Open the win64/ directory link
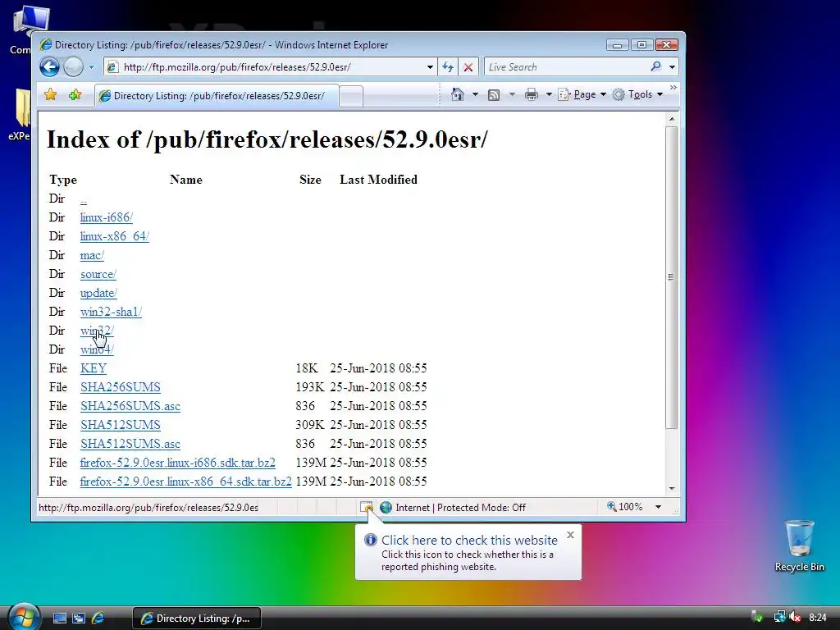This screenshot has width=840, height=630. click(97, 349)
